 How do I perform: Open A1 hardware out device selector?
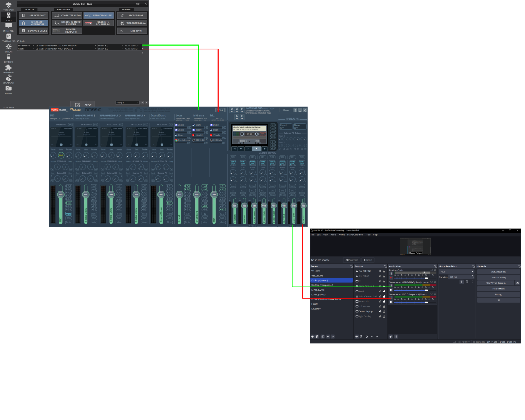[232, 110]
